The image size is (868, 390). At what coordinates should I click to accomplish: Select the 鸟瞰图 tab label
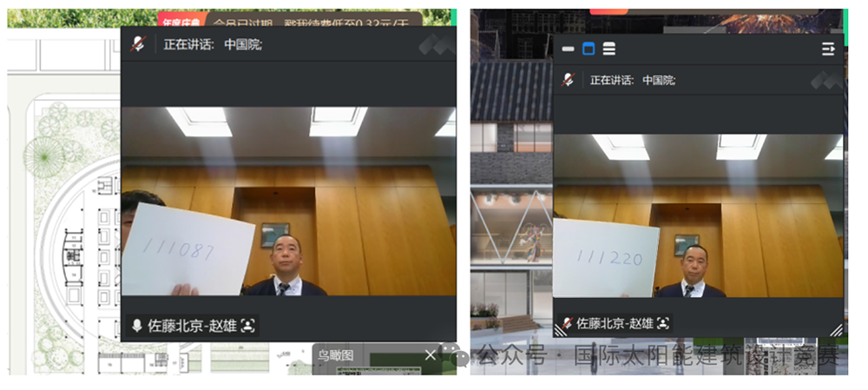point(334,354)
